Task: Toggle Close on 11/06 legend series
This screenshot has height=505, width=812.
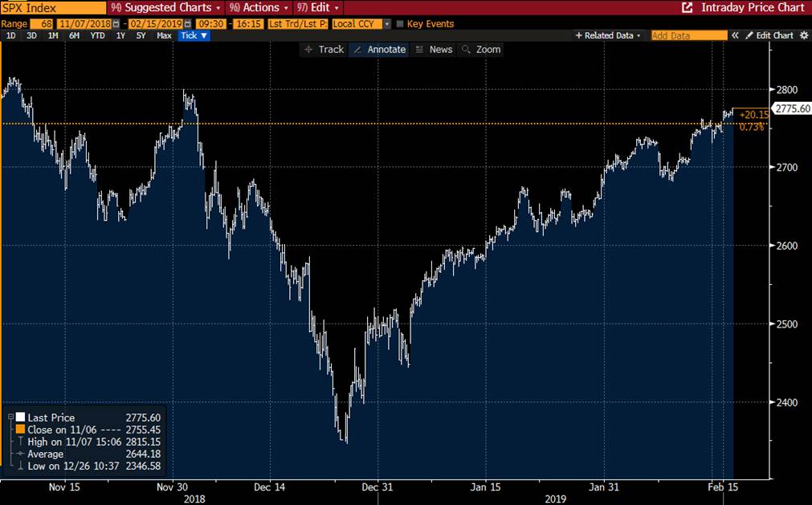Action: tap(20, 430)
